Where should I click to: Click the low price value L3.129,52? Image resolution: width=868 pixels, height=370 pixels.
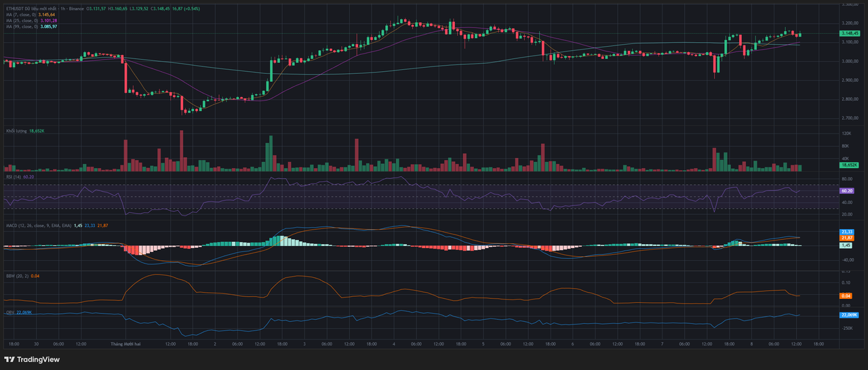coord(139,9)
